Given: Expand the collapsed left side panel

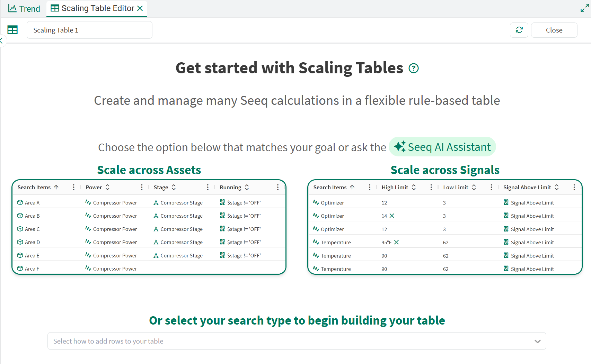Looking at the screenshot, I should click(x=2, y=40).
